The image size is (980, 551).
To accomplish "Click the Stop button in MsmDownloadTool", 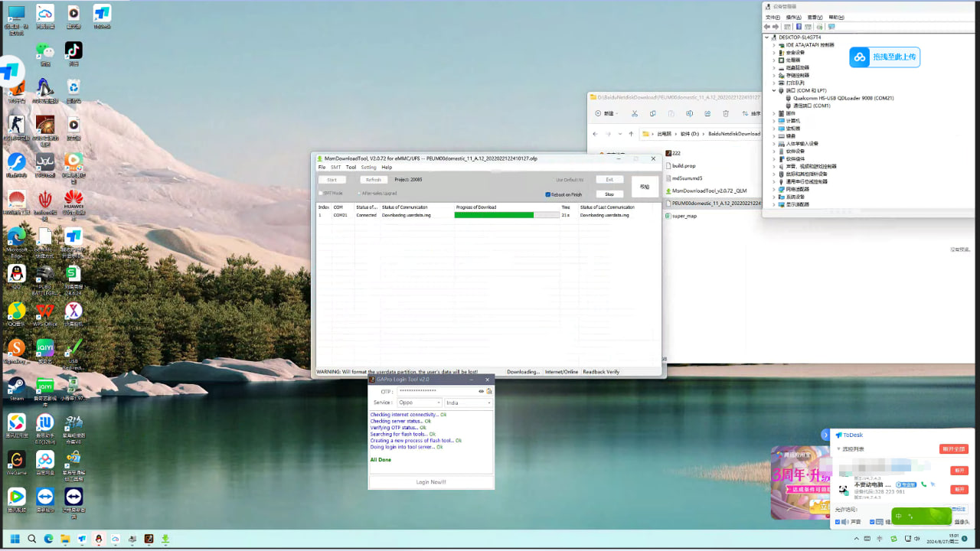I will pos(609,194).
